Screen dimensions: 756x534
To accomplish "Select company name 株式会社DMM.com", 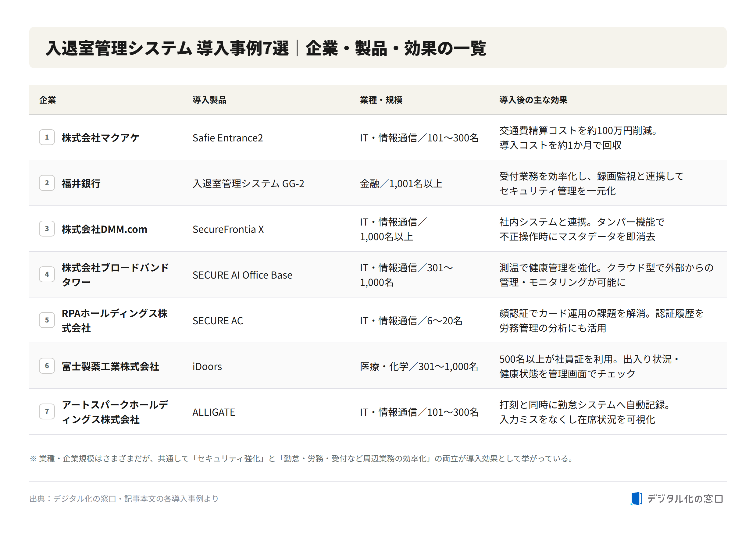I will (x=104, y=229).
